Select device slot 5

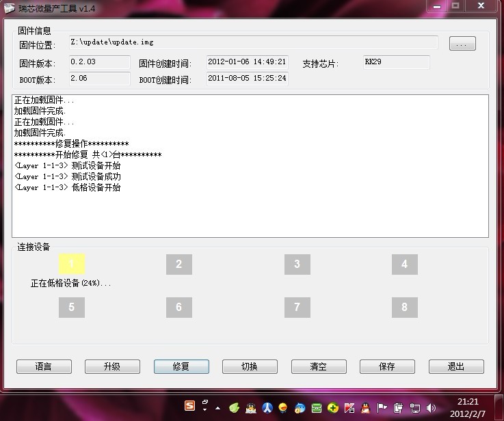[x=72, y=308]
